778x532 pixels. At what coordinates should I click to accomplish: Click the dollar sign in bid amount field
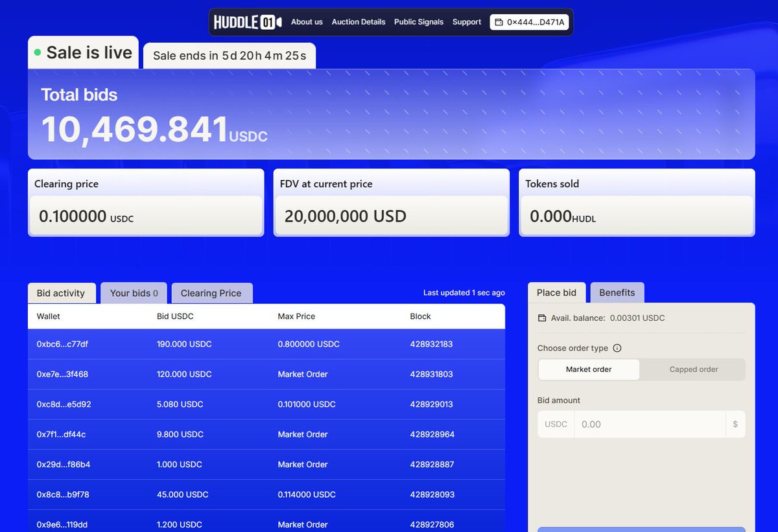click(x=735, y=424)
